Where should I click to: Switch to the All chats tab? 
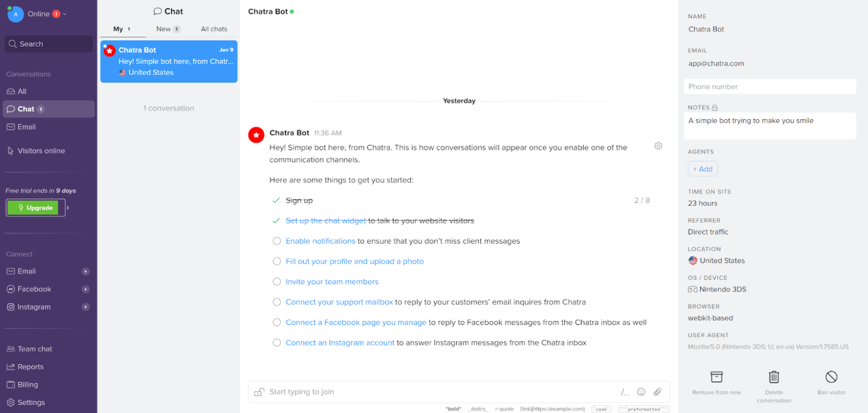point(214,29)
